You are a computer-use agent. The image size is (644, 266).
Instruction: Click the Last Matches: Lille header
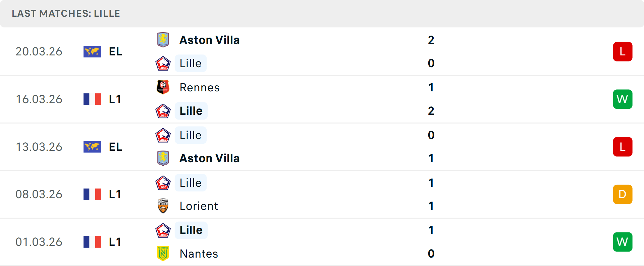click(66, 13)
